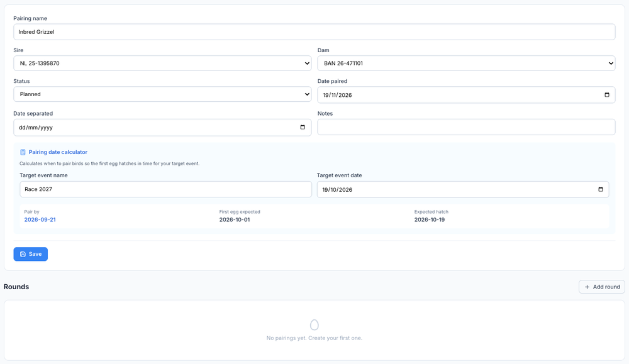Open the Date paired calendar picker icon
The width and height of the screenshot is (629, 364).
606,95
